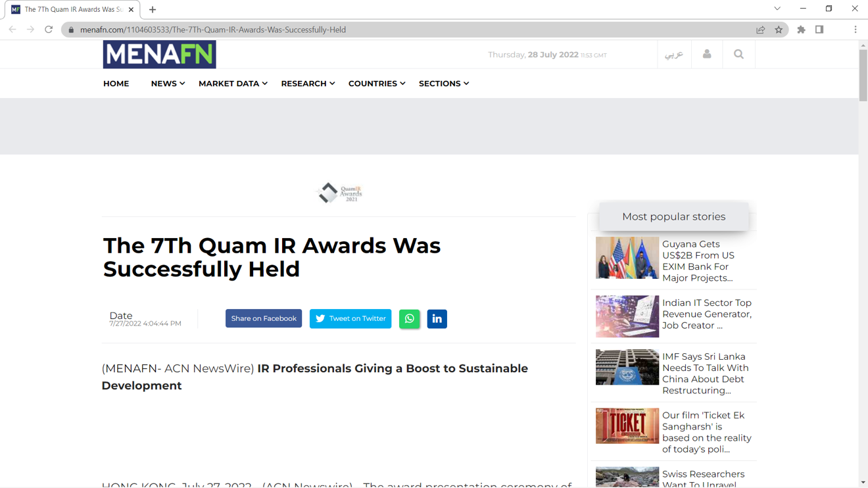Click the page vertical scrollbar thumb
Screen dimensions: 868x488
click(x=863, y=75)
